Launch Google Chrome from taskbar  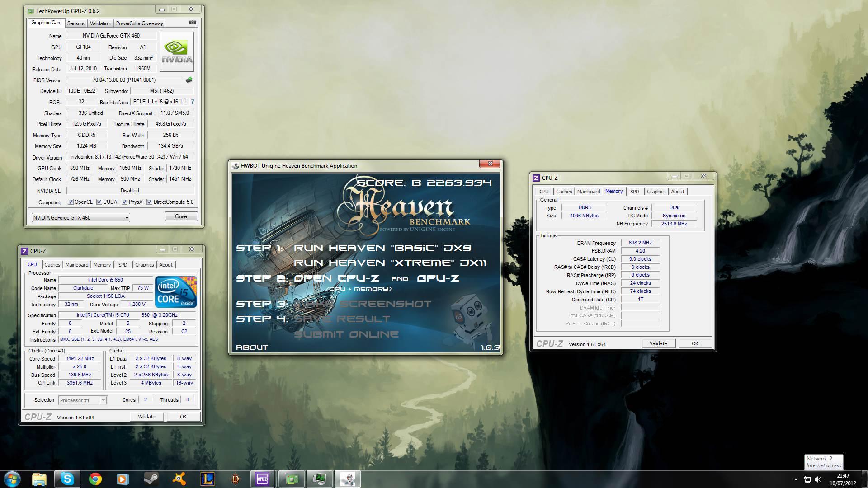click(x=95, y=479)
